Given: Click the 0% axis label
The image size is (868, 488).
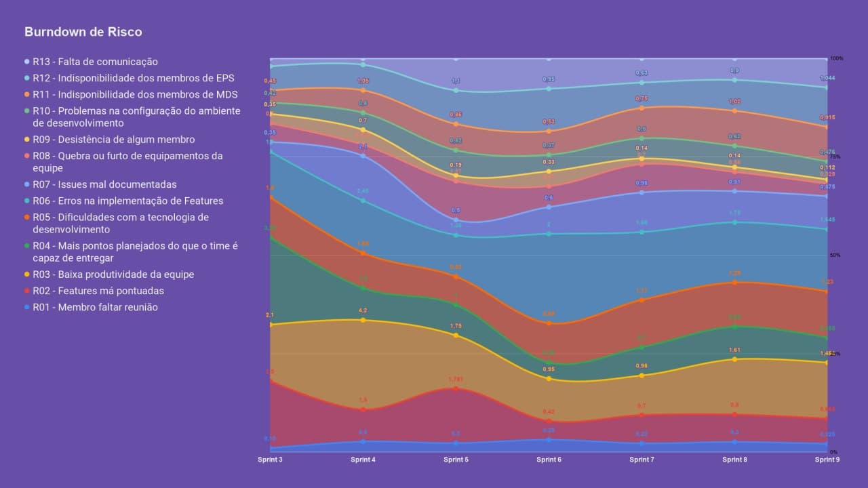Looking at the screenshot, I should click(x=834, y=452).
